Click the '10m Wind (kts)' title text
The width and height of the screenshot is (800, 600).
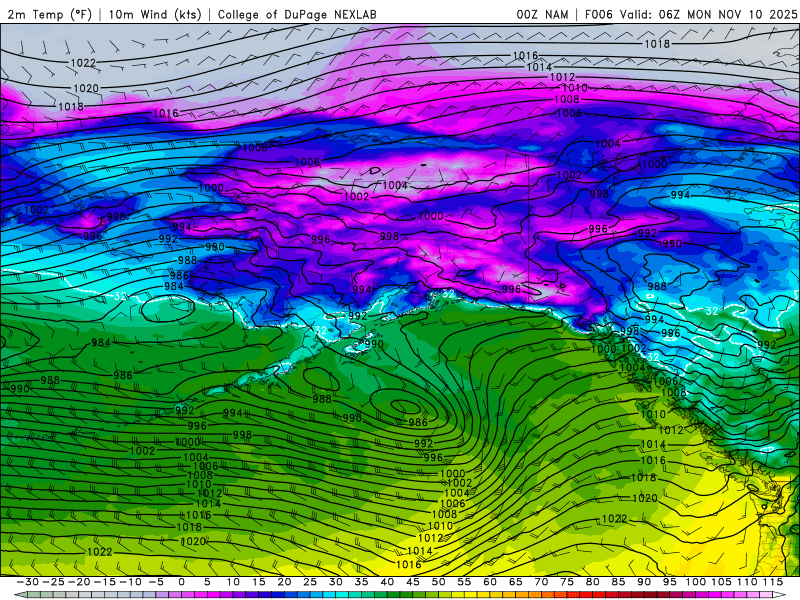155,14
